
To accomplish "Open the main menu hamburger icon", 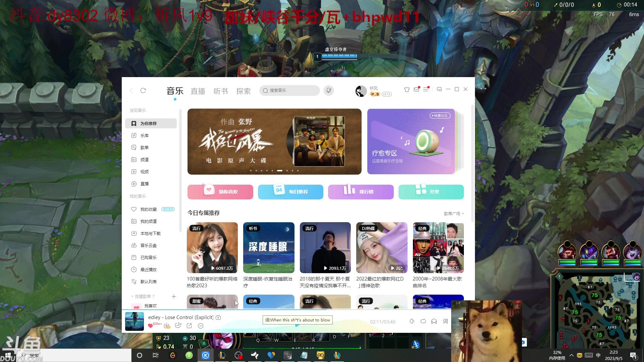I will click(426, 89).
